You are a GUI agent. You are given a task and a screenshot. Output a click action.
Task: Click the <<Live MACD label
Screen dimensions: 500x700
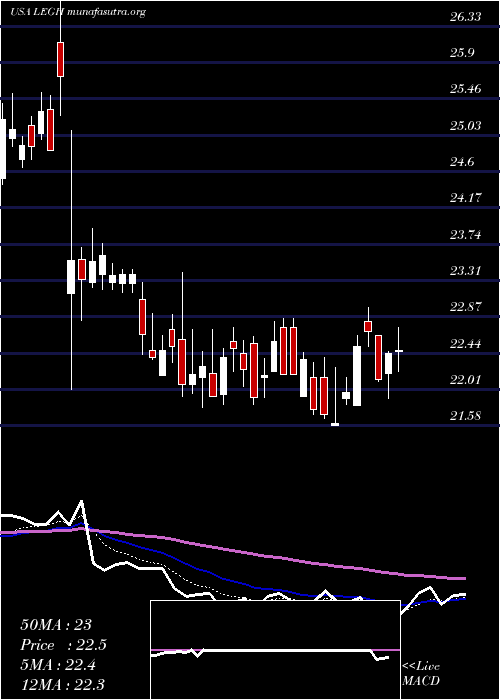421,674
